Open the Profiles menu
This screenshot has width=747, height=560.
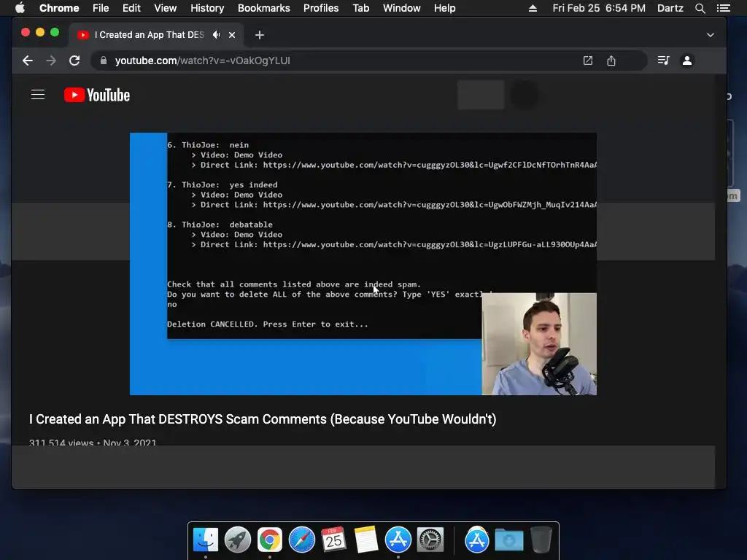point(321,8)
